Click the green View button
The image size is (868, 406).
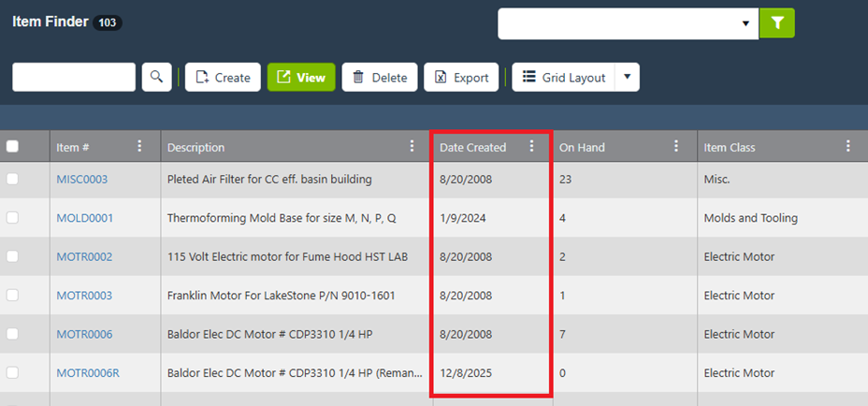coord(301,77)
